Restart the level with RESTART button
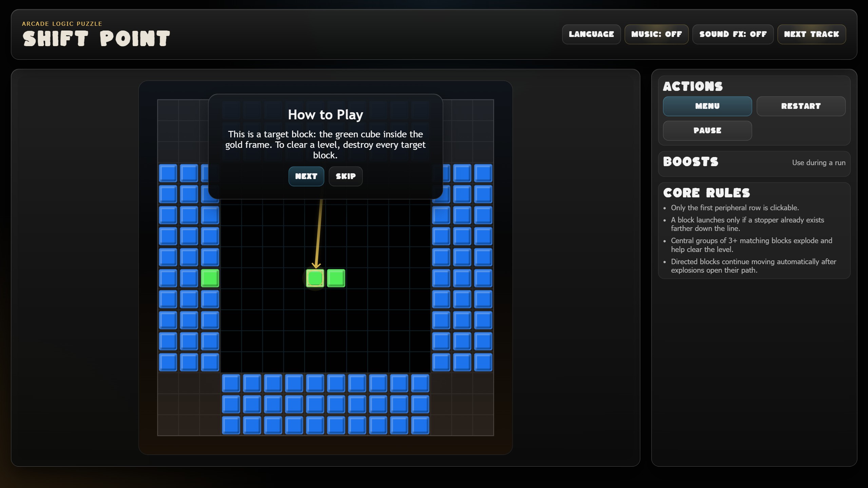Screen dimensions: 868x488 801,106
